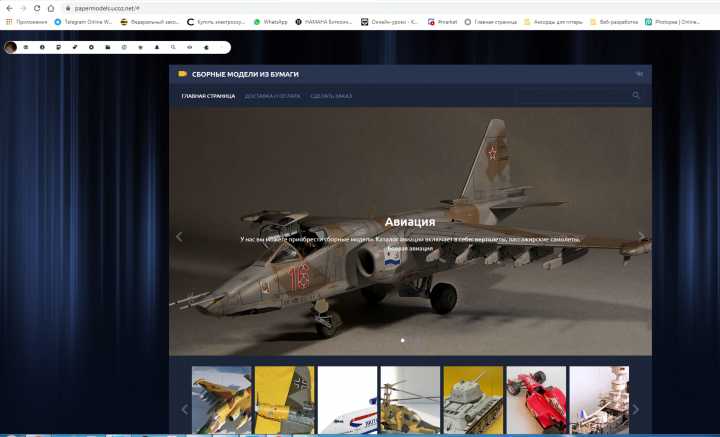The image size is (720, 437).
Task: Open the Федеральный закон bookmark
Action: pos(150,22)
